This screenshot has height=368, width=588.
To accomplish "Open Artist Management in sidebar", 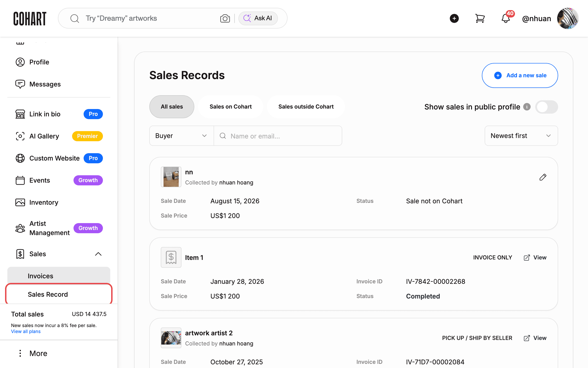I will point(59,228).
